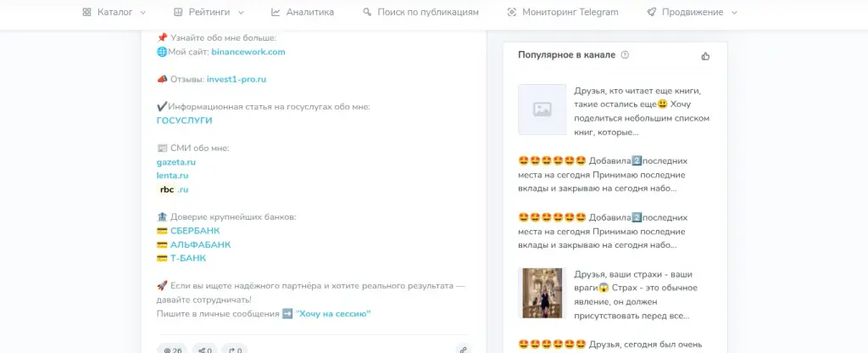This screenshot has height=353, width=868.
Task: Follow the СБЕРБАНК link
Action: (x=195, y=231)
